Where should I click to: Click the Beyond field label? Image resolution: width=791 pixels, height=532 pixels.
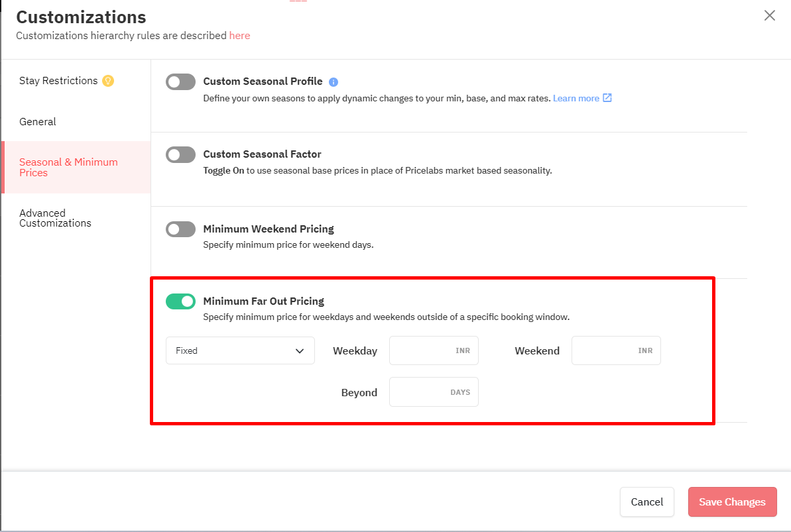359,393
